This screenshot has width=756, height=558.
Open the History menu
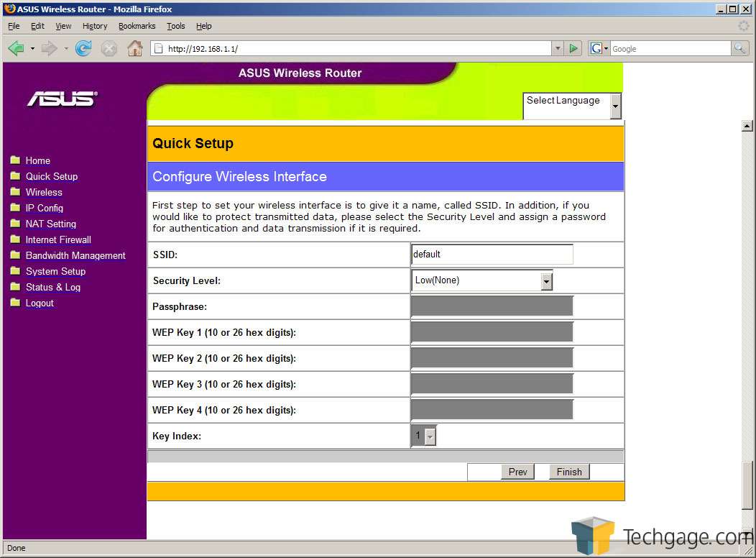tap(95, 26)
